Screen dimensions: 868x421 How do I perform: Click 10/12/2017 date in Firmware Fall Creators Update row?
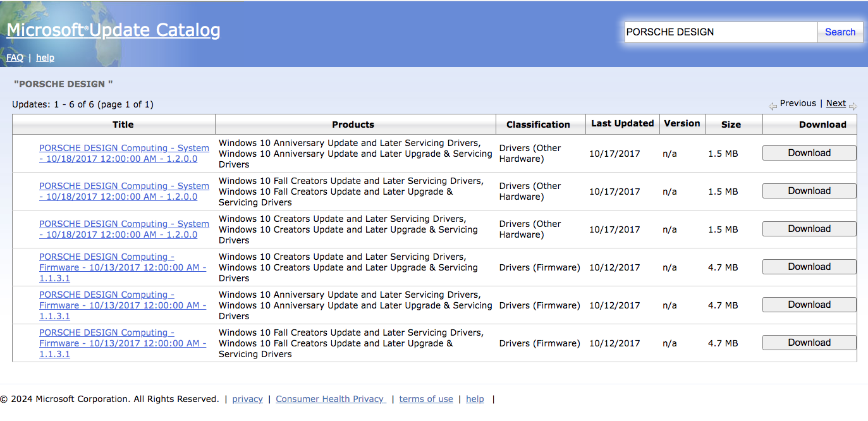(614, 343)
